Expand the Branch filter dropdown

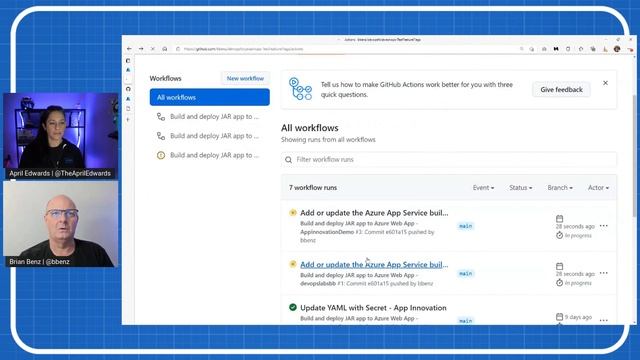560,188
